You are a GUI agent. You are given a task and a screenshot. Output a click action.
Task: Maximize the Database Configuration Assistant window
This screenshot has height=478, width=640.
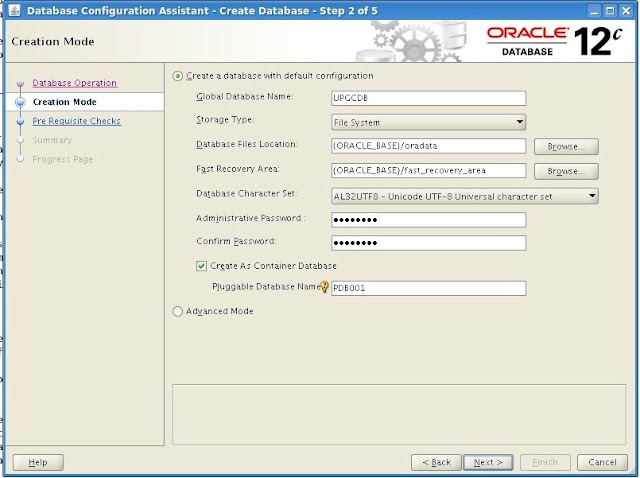click(x=610, y=11)
